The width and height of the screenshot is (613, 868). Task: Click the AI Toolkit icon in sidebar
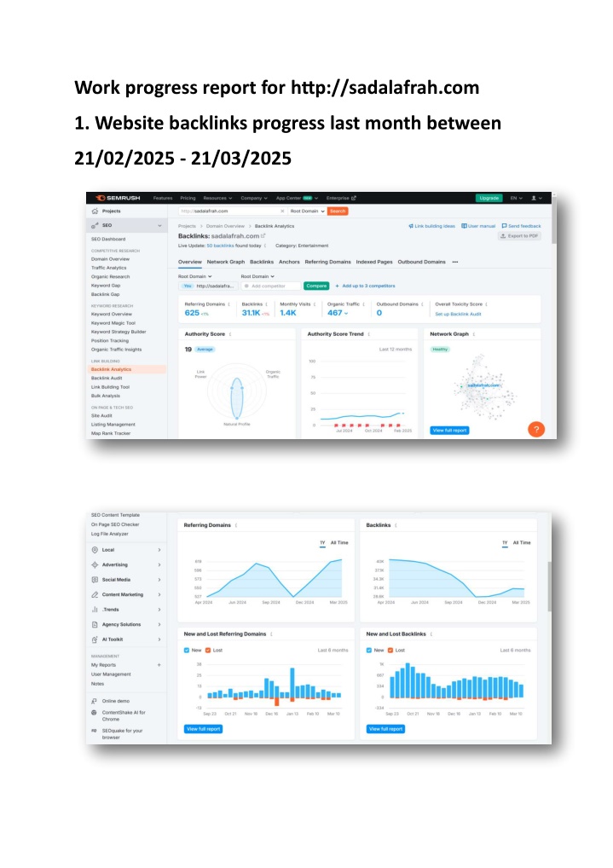(x=95, y=639)
